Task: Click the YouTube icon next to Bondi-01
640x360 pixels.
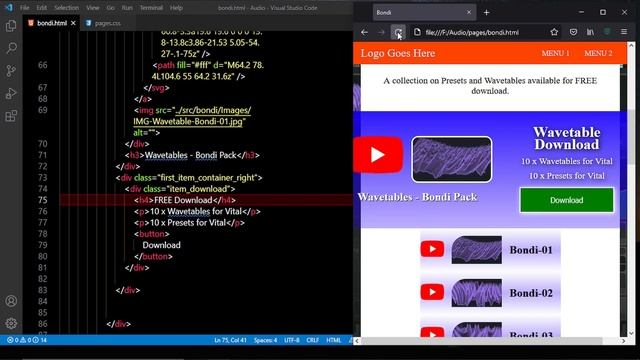Action: [432, 249]
